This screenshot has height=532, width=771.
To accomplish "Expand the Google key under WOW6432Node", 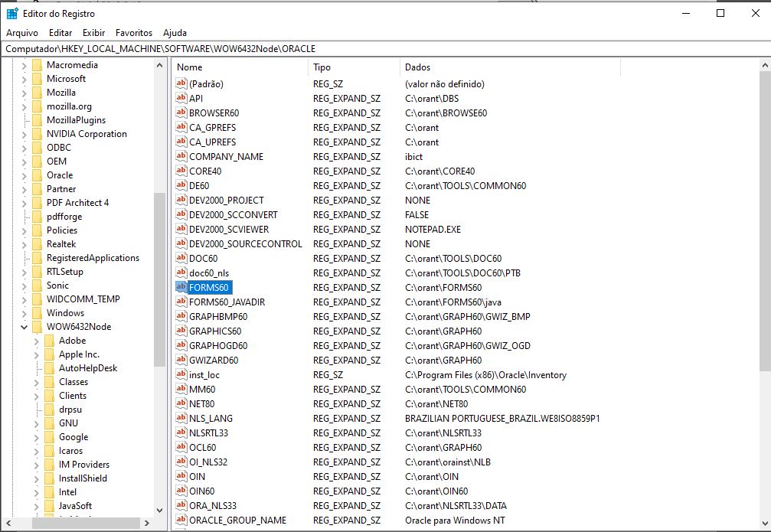I will (x=37, y=437).
